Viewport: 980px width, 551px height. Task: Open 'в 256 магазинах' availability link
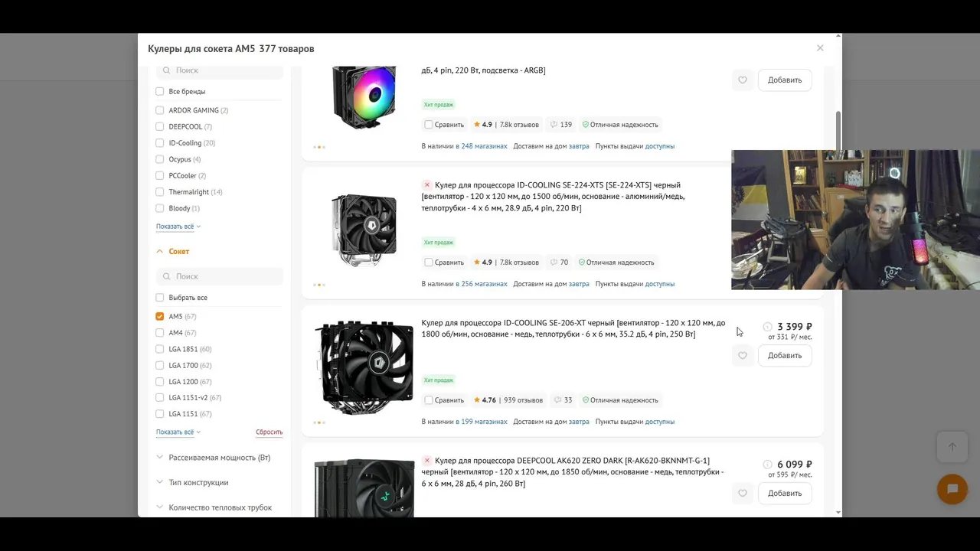coord(482,283)
